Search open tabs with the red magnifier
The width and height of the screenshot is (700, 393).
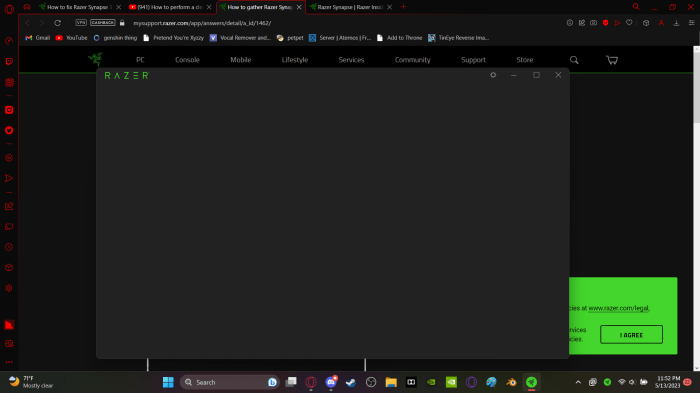pyautogui.click(x=636, y=7)
